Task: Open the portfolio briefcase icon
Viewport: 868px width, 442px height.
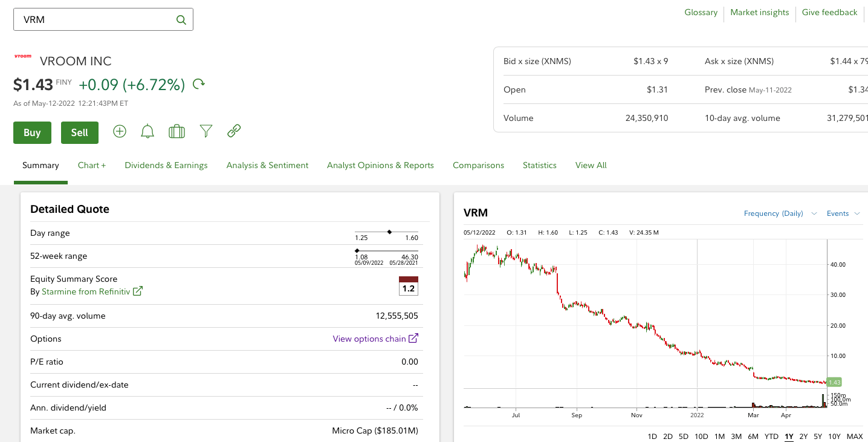Action: click(x=177, y=131)
